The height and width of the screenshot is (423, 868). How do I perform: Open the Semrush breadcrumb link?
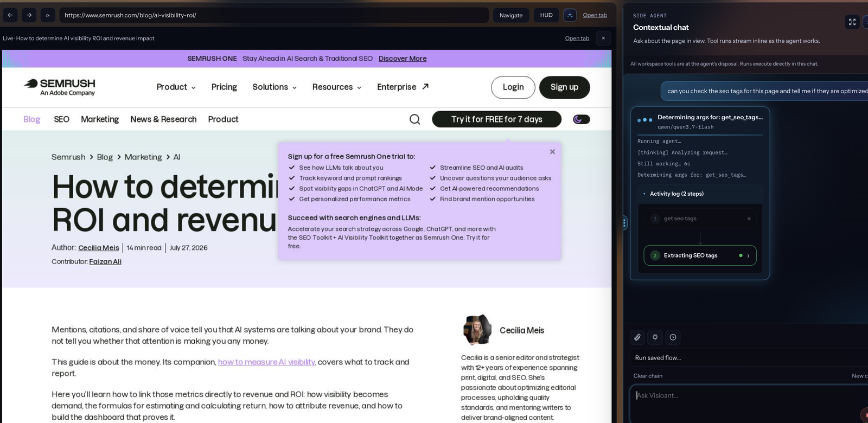(68, 157)
